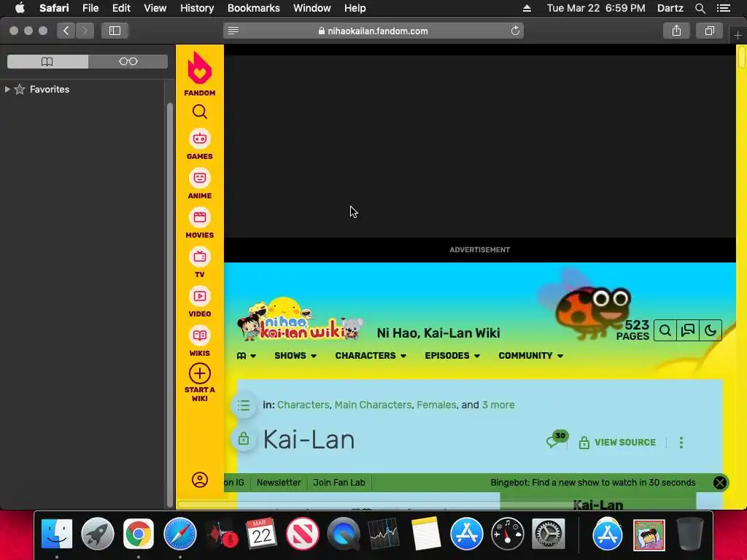Screen dimensions: 747x560
Task: Click Safari back button
Action: [66, 31]
